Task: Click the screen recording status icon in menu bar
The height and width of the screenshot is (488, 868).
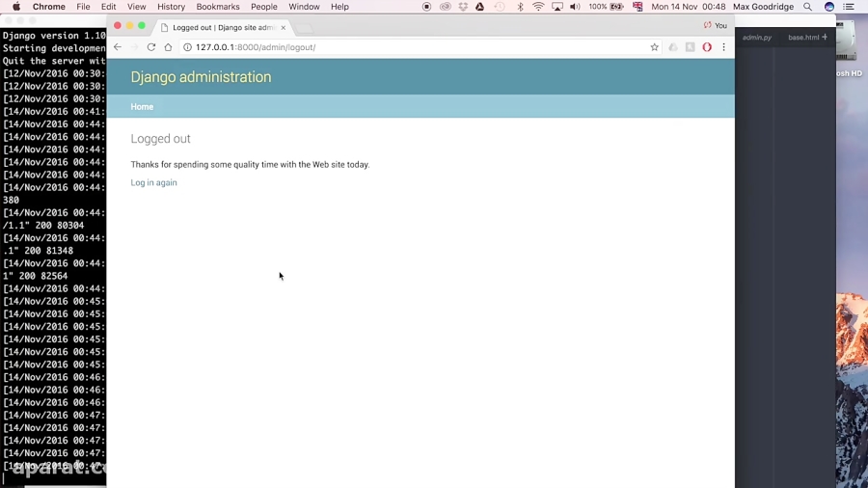Action: click(x=426, y=7)
